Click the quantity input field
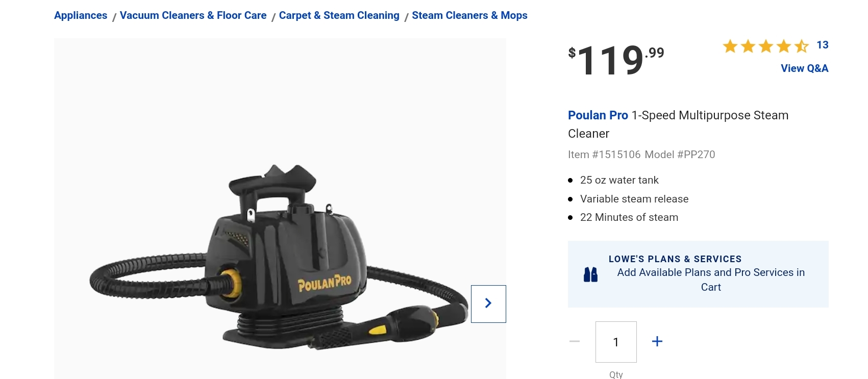The width and height of the screenshot is (868, 379). 616,342
